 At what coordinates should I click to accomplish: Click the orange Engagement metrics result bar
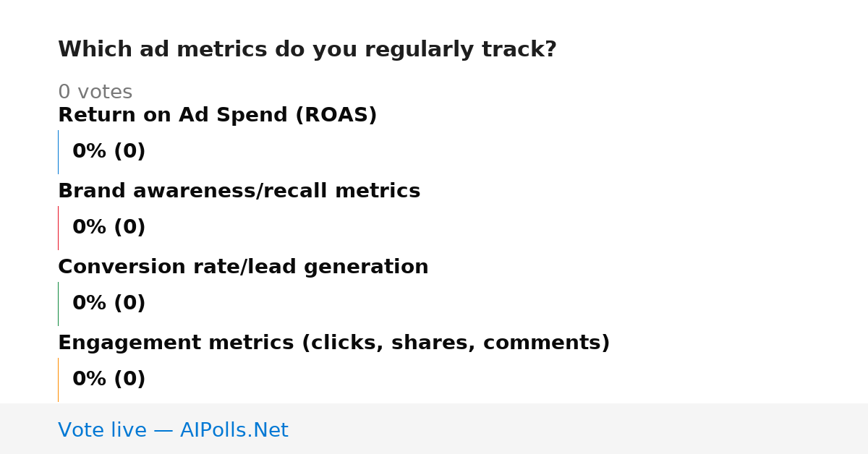pos(58,380)
